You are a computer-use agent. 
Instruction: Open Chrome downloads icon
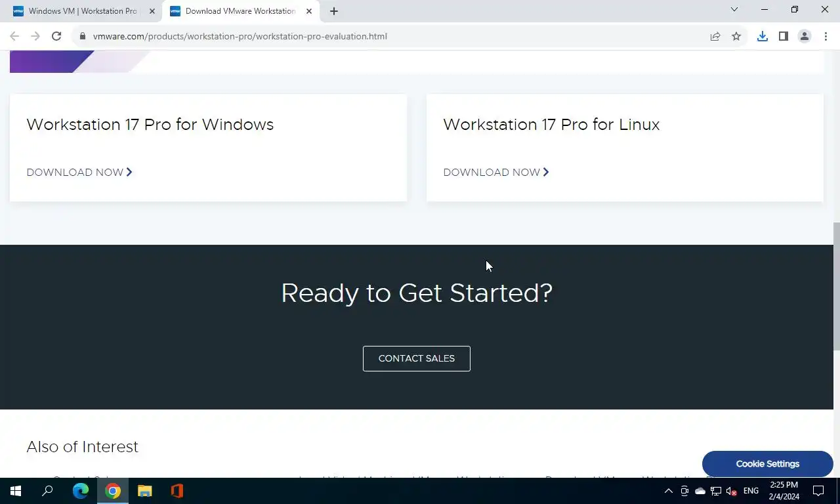[762, 36]
